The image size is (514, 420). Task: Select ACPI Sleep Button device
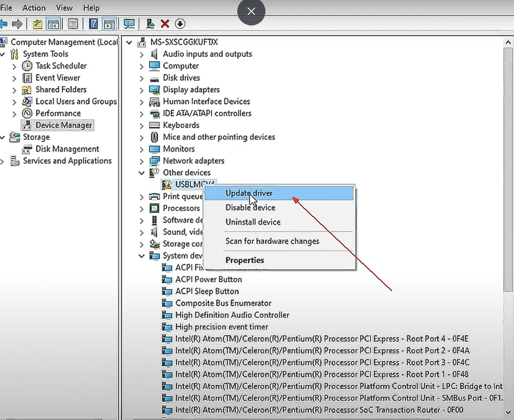point(207,291)
